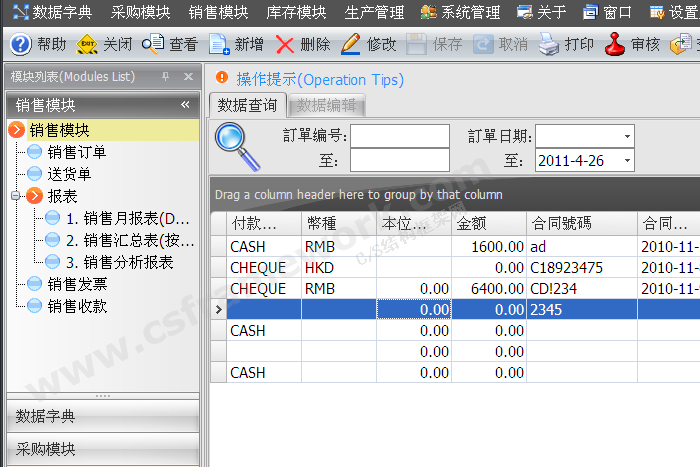Image resolution: width=700 pixels, height=467 pixels.
Task: Click the Modify (修改) pencil icon
Action: coord(351,45)
